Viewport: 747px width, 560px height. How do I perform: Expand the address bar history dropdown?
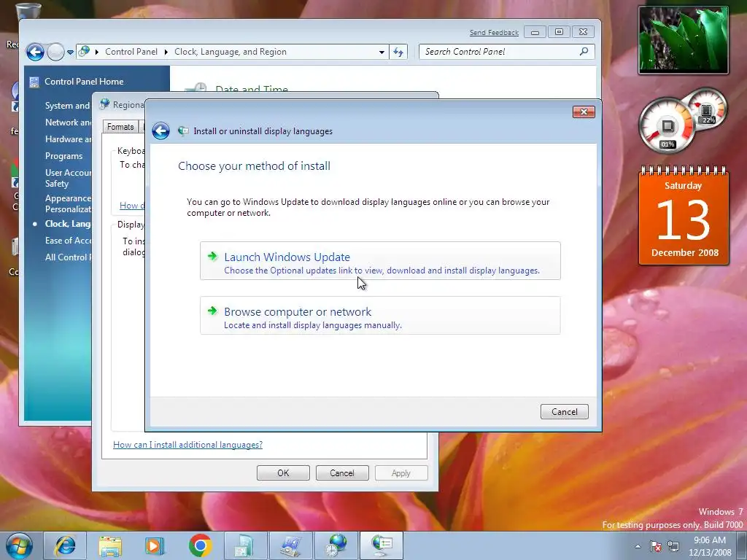click(382, 52)
